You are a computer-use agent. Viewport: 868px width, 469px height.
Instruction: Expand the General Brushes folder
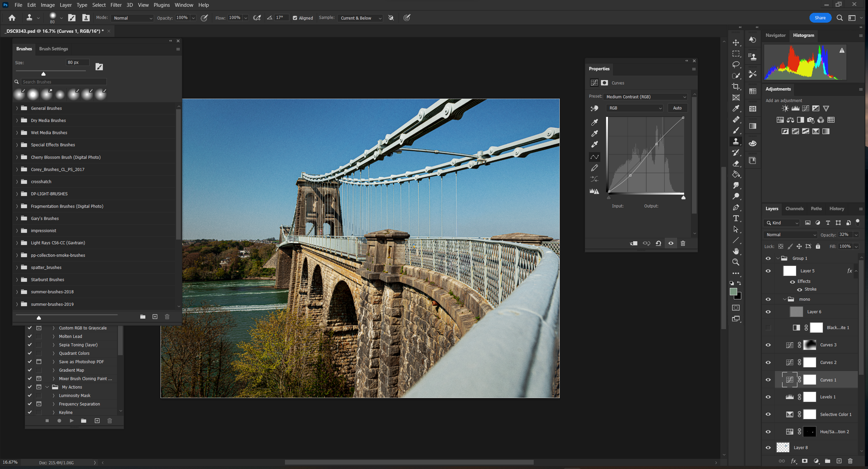click(17, 108)
